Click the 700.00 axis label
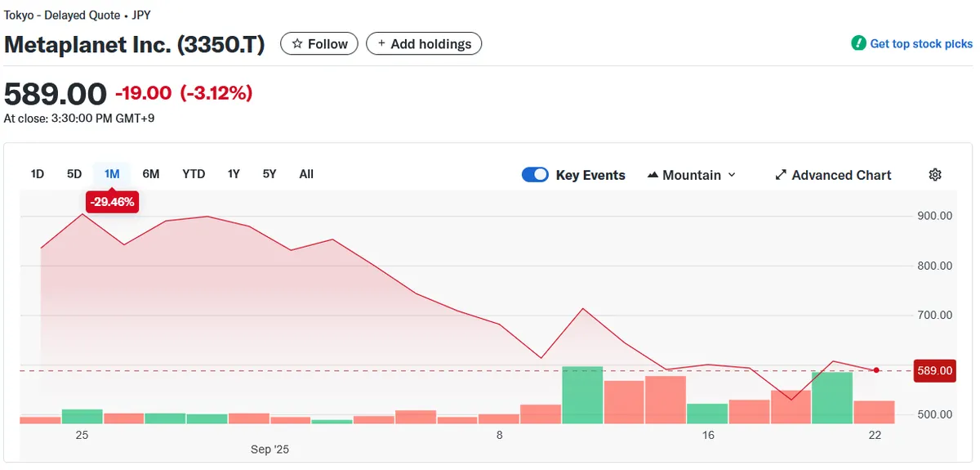Image resolution: width=980 pixels, height=470 pixels. 935,315
